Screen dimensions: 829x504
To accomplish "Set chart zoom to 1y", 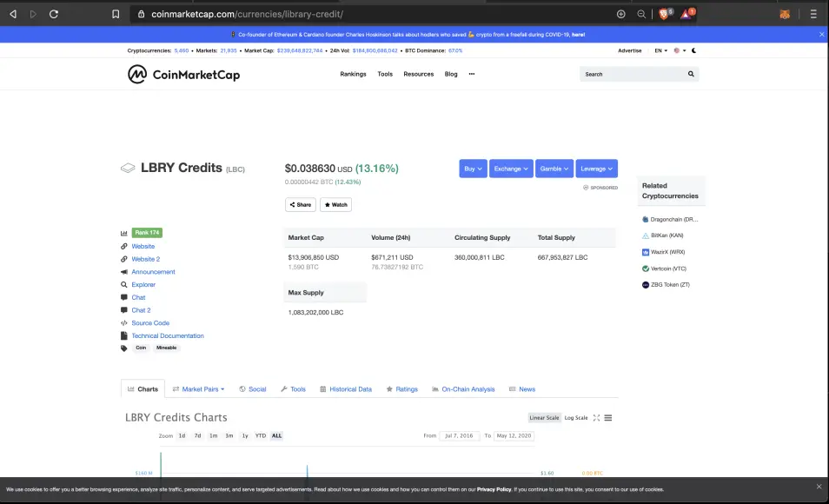I will [245, 435].
